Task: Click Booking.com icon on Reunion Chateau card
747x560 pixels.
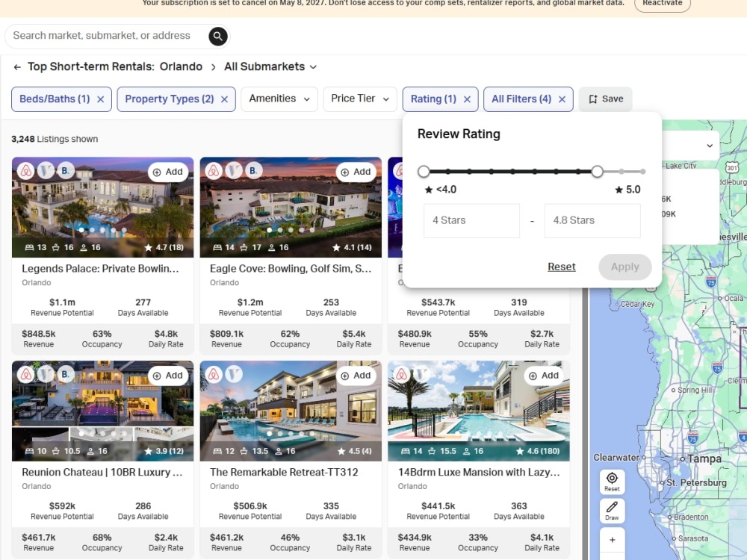Action: (x=65, y=374)
